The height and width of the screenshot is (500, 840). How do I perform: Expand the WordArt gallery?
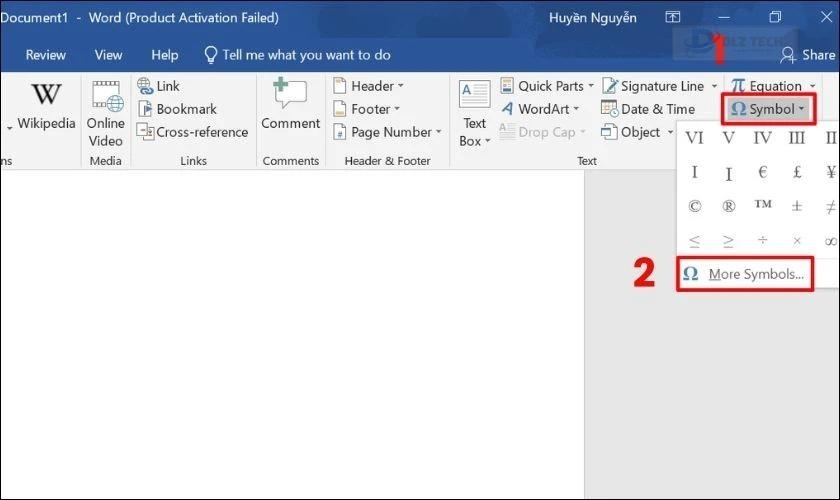click(539, 109)
